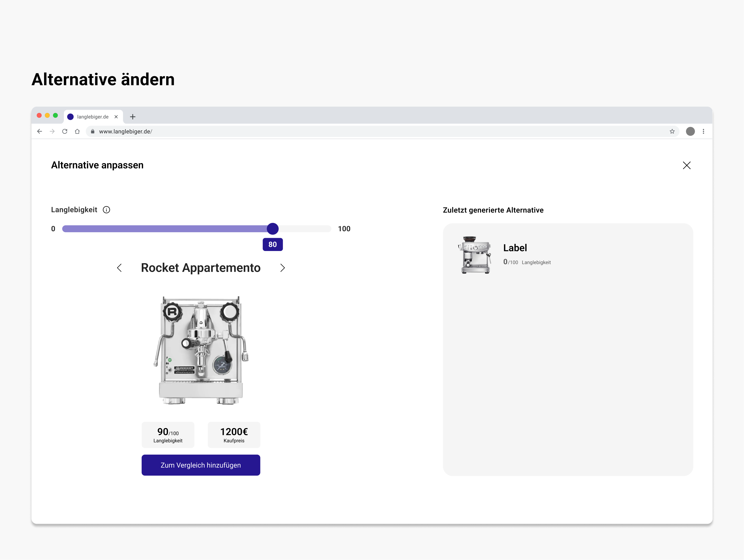Bookmark the page with the star icon

click(672, 131)
